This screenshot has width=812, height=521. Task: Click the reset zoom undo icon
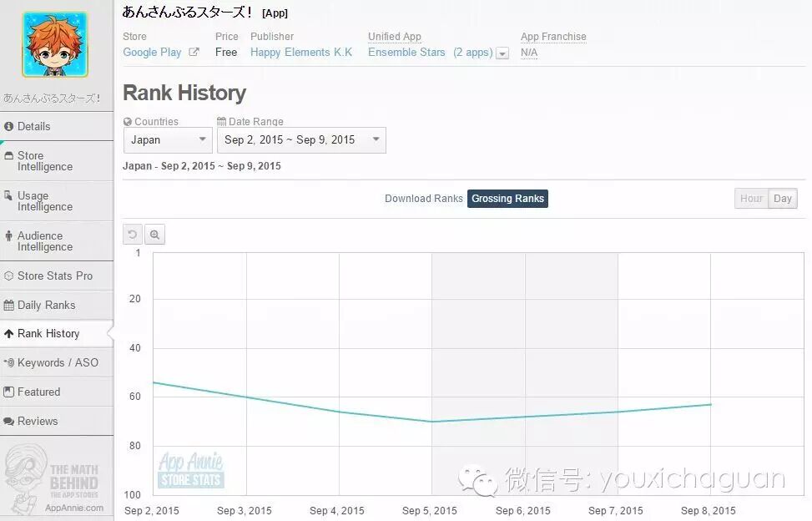click(x=133, y=235)
